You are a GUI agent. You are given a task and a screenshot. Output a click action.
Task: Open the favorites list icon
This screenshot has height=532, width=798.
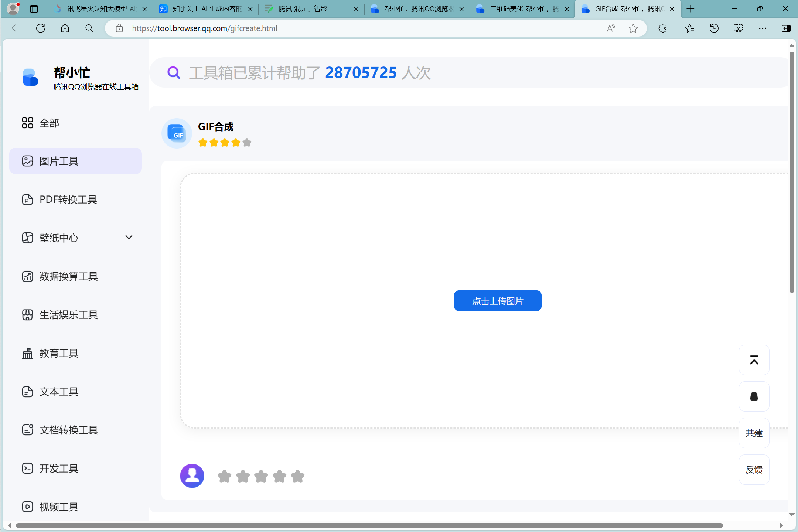[690, 28]
